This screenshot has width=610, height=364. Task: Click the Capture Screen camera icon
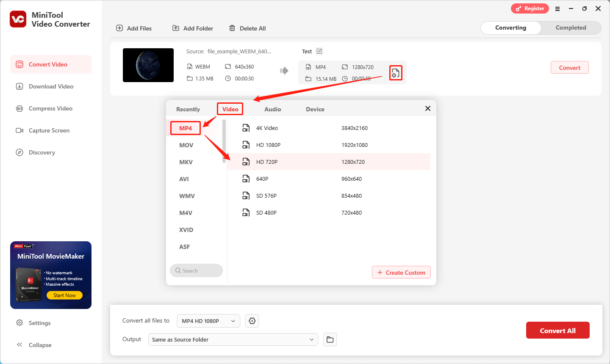(x=19, y=130)
